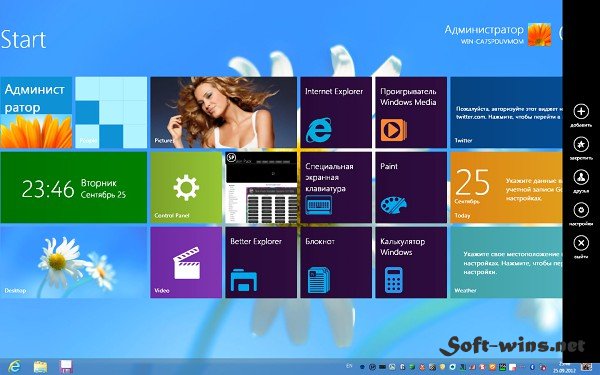Open the green clock tile showing 23:46
This screenshot has height=375, width=600.
coord(73,188)
